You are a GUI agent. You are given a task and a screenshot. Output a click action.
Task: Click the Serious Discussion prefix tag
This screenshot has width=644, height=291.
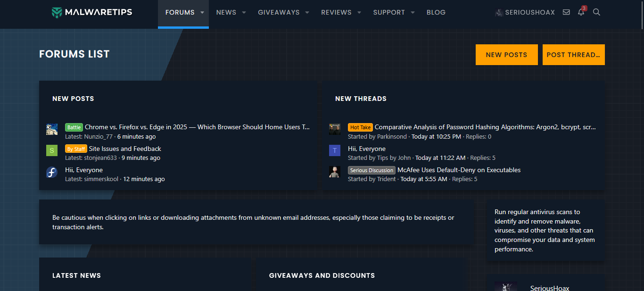coord(372,170)
